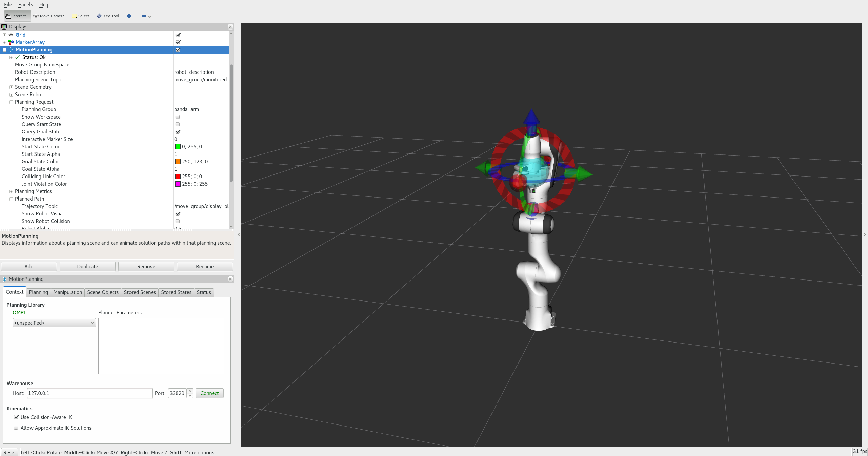
Task: Switch to the Scene Objects tab
Action: coord(103,292)
